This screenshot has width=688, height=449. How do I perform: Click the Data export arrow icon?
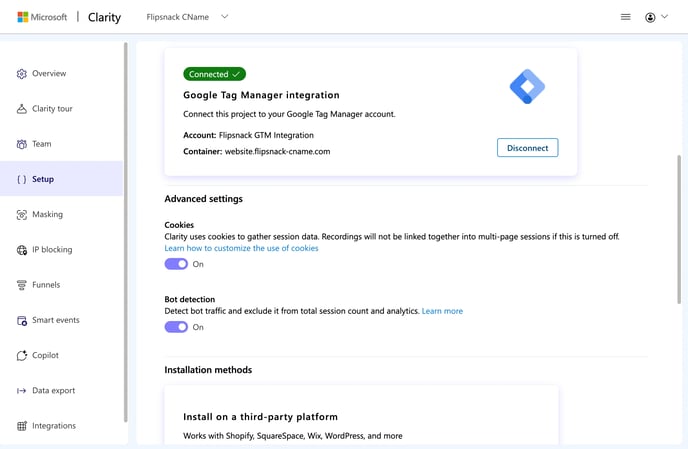coord(22,391)
